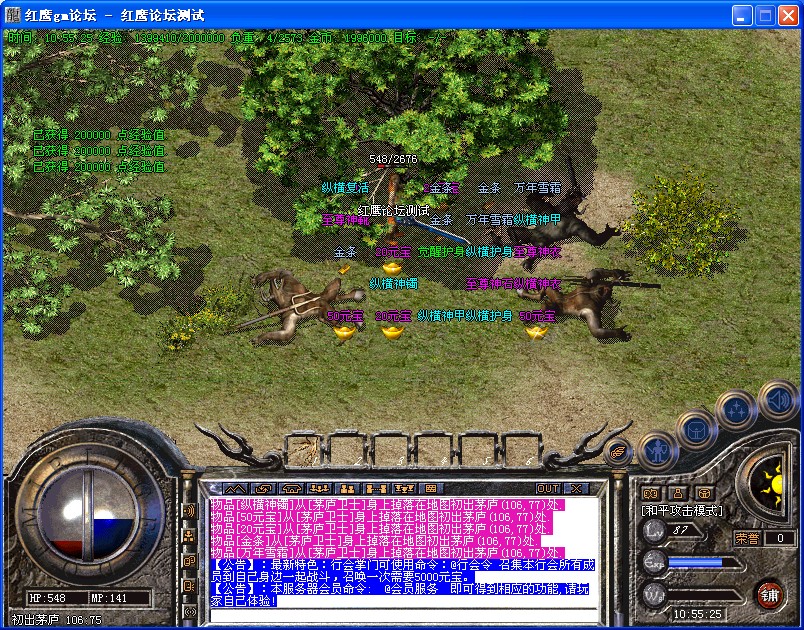Click the small winged orange button

pos(617,453)
